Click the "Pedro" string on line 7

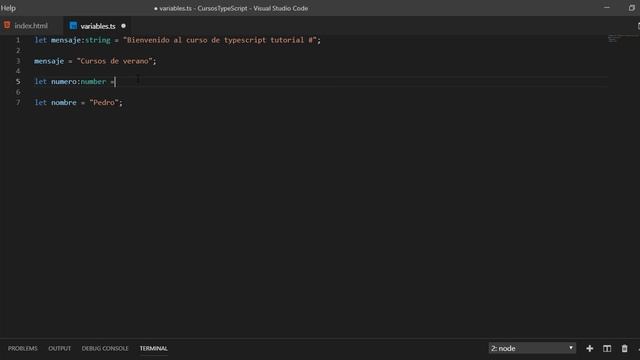coord(104,102)
